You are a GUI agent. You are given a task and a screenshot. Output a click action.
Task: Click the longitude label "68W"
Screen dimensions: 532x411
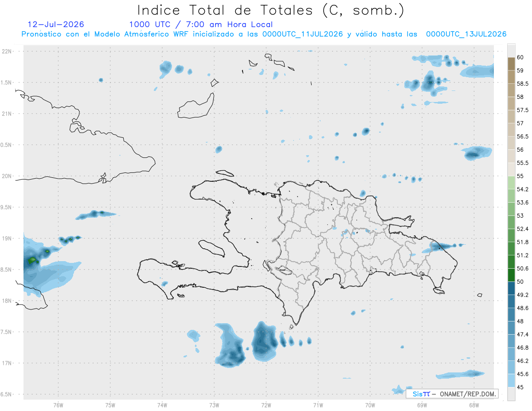[474, 405]
